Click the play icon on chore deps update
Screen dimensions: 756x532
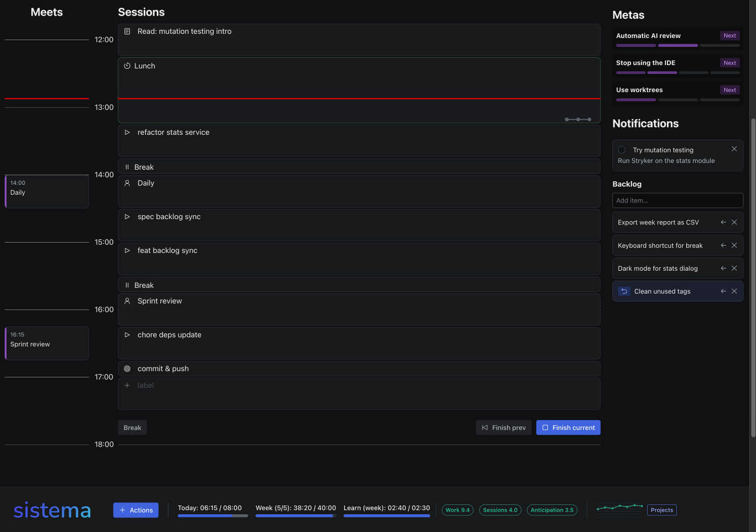click(x=127, y=335)
